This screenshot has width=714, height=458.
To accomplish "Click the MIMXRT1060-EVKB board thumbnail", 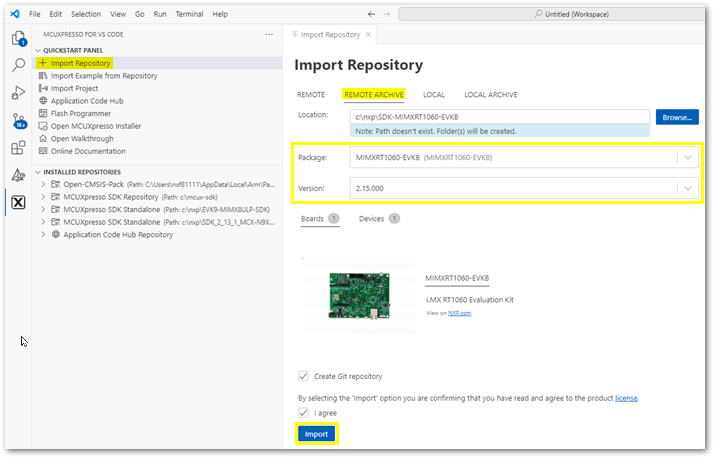I will pyautogui.click(x=359, y=295).
